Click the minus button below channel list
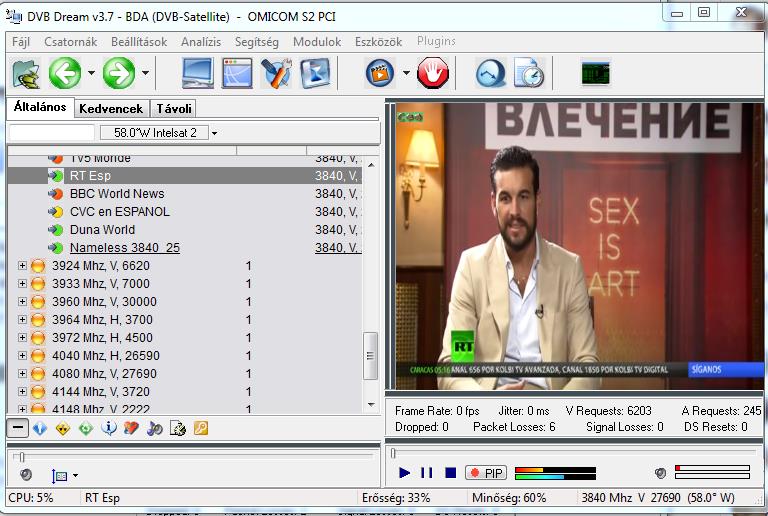 18,428
